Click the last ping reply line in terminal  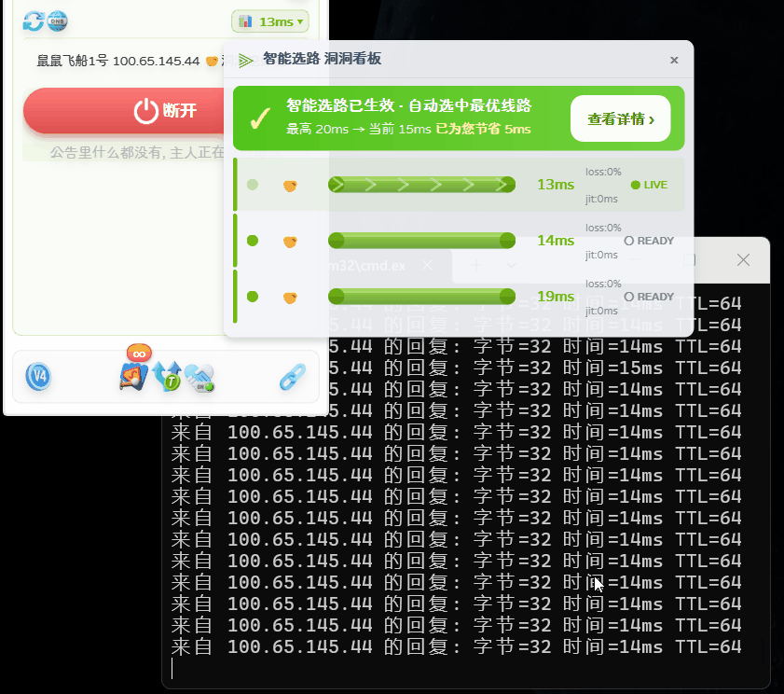coord(456,646)
